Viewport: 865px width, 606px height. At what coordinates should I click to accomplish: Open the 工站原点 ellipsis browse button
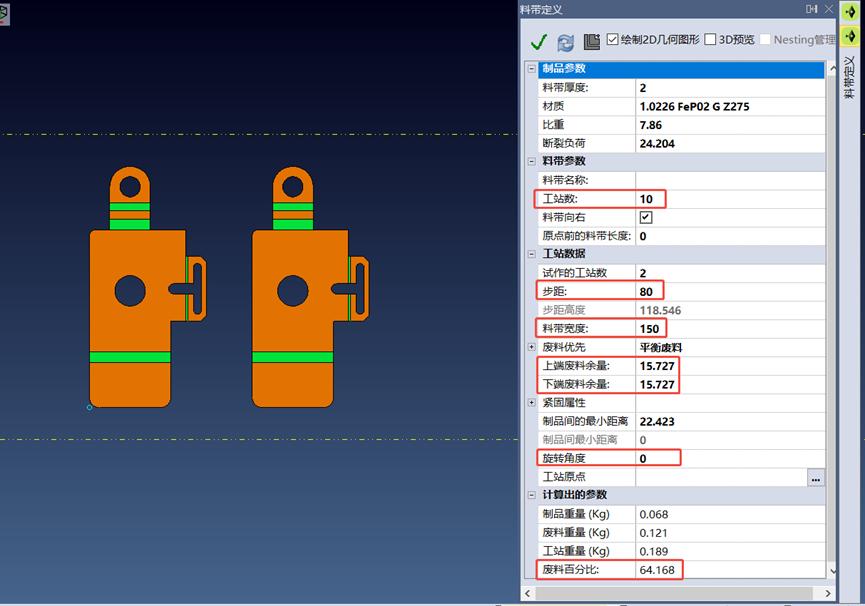click(x=816, y=478)
